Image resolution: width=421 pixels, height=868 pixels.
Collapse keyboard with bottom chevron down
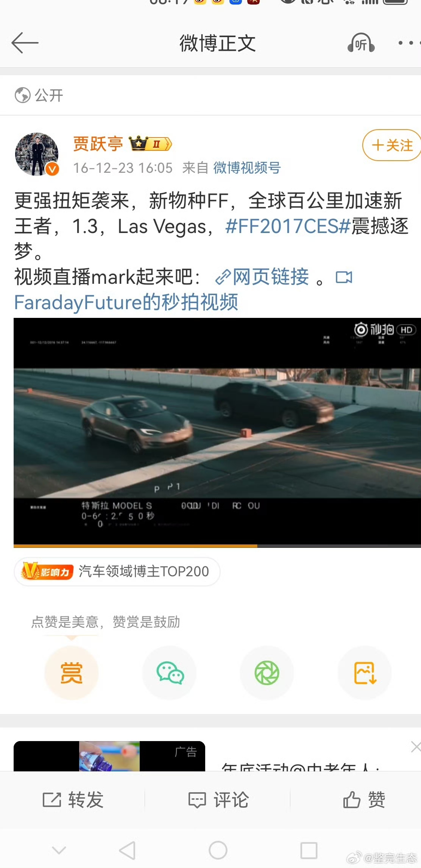tap(59, 850)
